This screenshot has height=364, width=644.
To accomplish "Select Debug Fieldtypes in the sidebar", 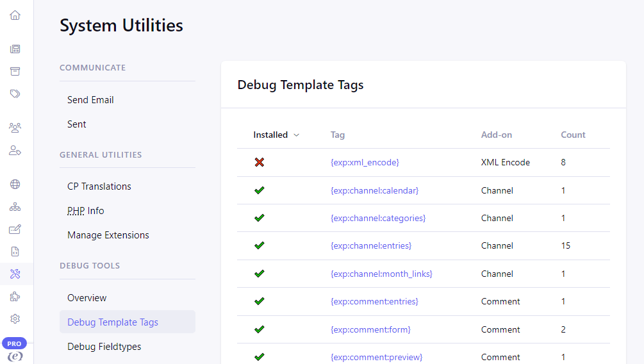I will [x=104, y=347].
